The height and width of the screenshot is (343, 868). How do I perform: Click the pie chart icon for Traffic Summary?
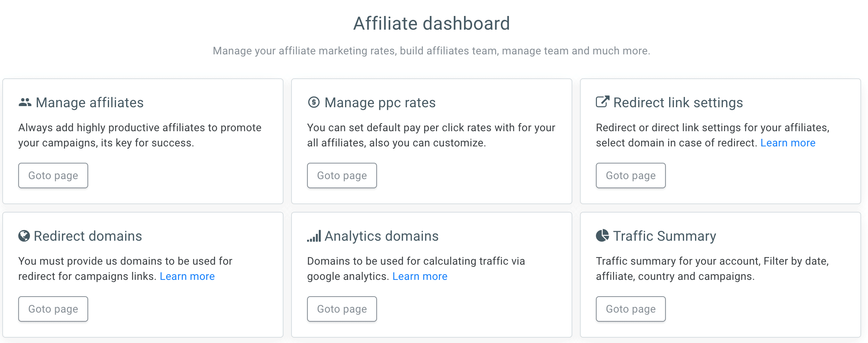[x=602, y=235]
